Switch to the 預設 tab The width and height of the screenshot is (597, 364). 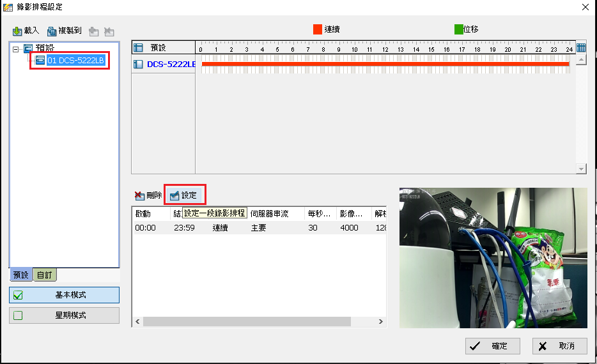click(x=21, y=275)
